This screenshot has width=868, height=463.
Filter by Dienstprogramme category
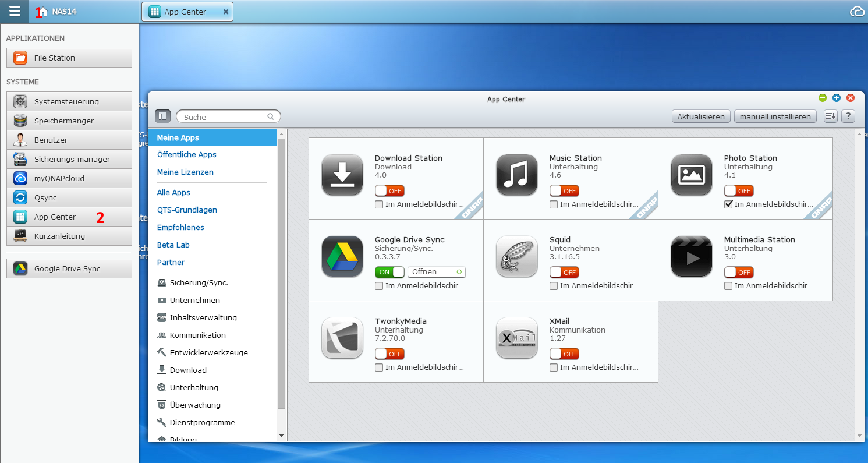[x=196, y=423]
